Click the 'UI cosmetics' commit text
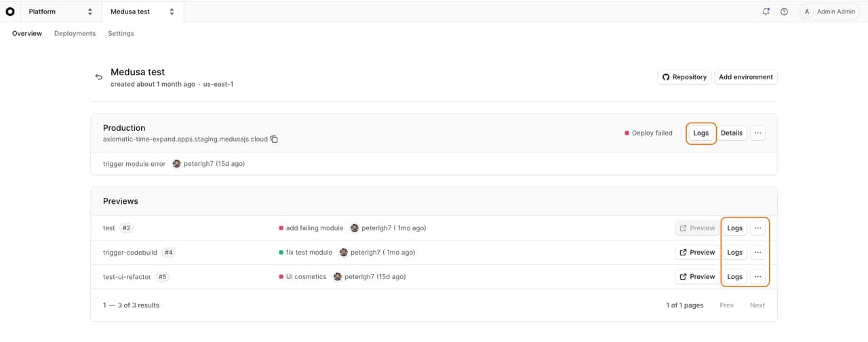The image size is (868, 342). point(306,277)
